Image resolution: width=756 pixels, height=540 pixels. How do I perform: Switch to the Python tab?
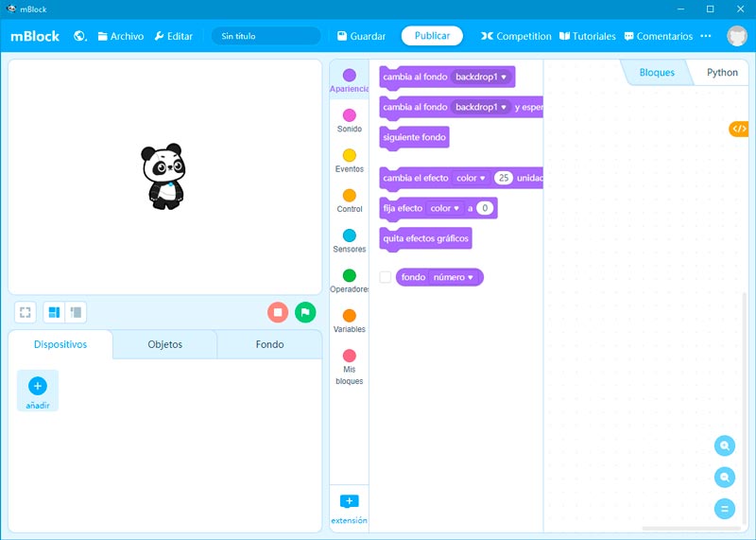[722, 73]
